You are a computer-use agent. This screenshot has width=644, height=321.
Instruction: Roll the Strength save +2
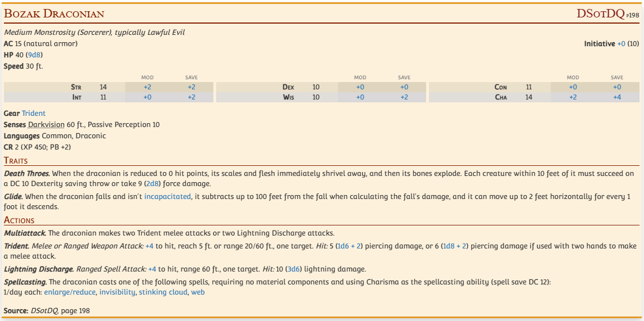tap(191, 87)
